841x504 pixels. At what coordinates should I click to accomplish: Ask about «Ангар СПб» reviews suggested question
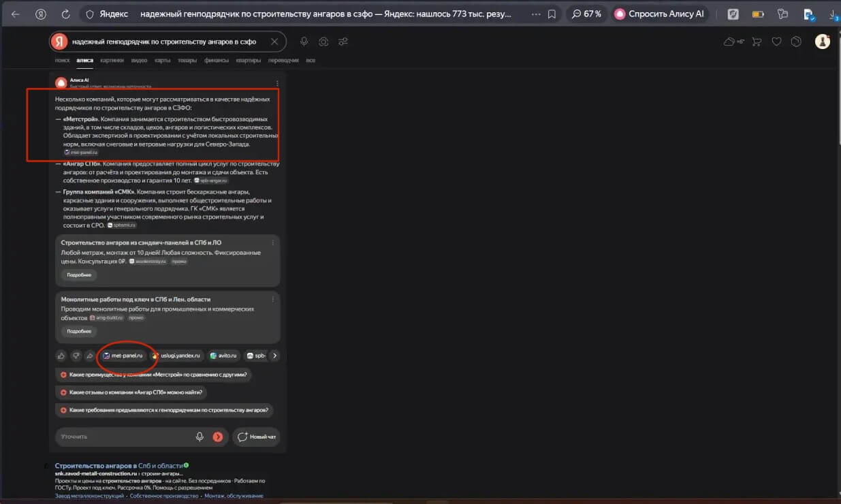131,392
